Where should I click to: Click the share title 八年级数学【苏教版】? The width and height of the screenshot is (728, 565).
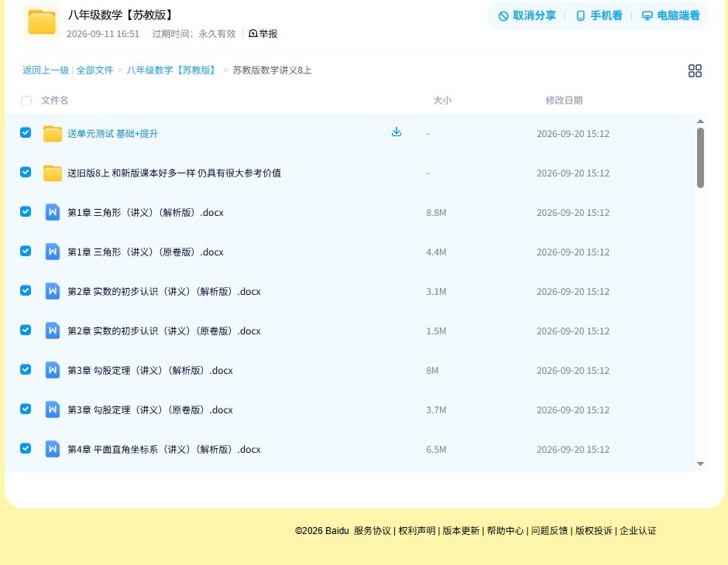click(121, 15)
